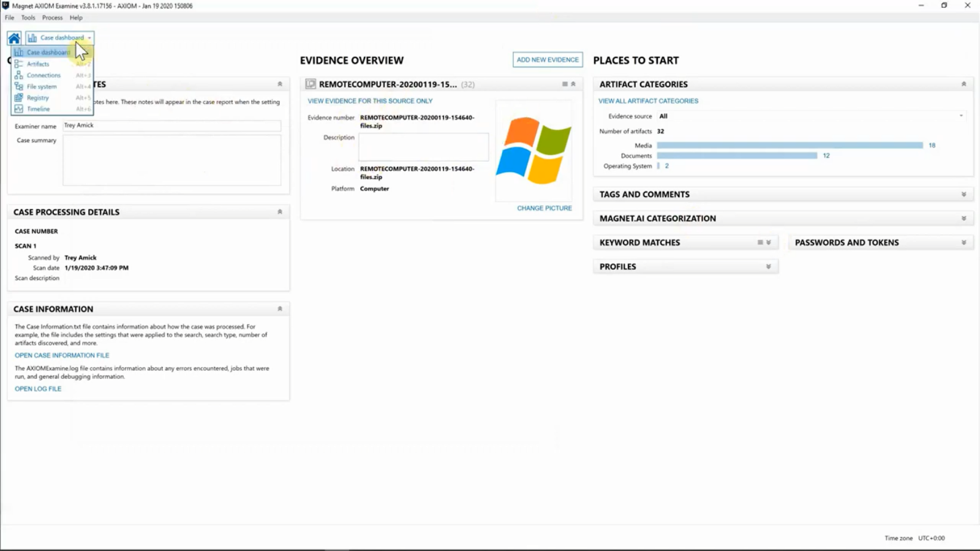
Task: Click the Magnet AXIOM app icon in title bar
Action: coord(6,6)
